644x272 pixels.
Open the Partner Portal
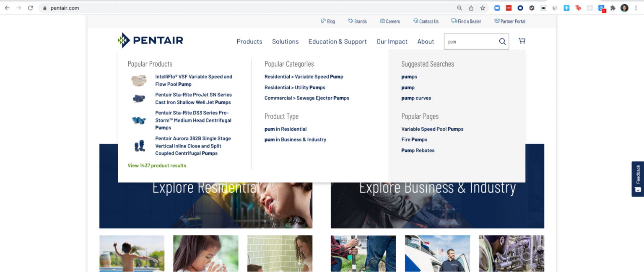[x=510, y=21]
